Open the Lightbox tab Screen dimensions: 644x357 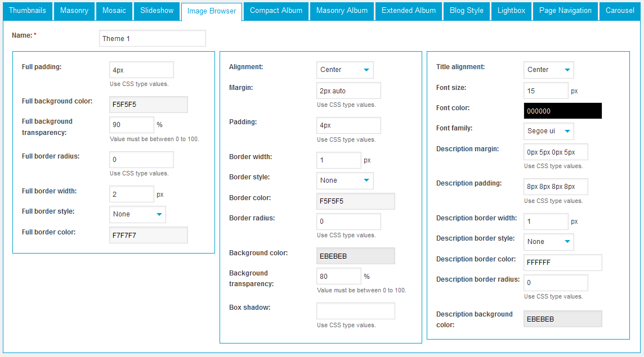pos(511,11)
